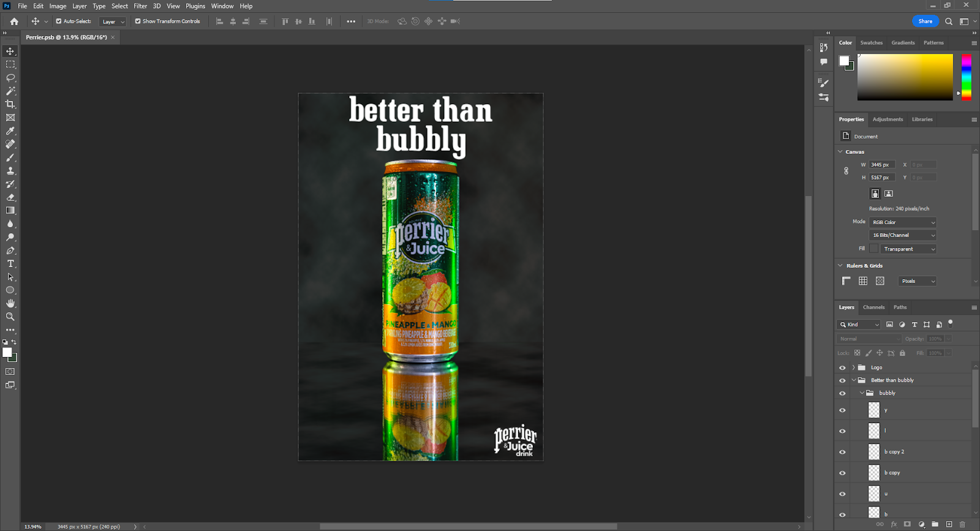Click the add layer style fx icon
Image resolution: width=980 pixels, height=531 pixels.
[x=894, y=524]
